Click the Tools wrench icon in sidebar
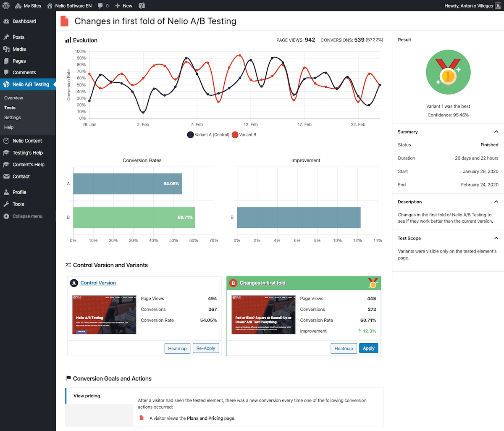 [6, 204]
